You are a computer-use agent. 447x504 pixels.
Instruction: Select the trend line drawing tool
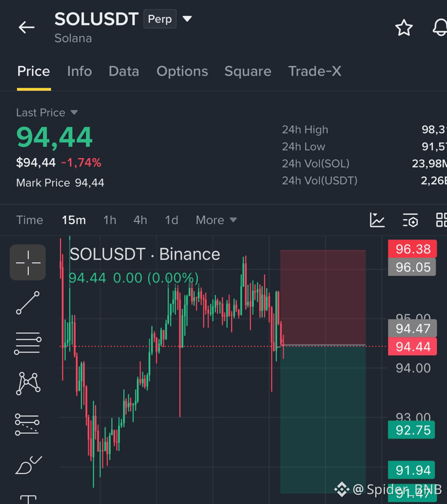pyautogui.click(x=28, y=303)
